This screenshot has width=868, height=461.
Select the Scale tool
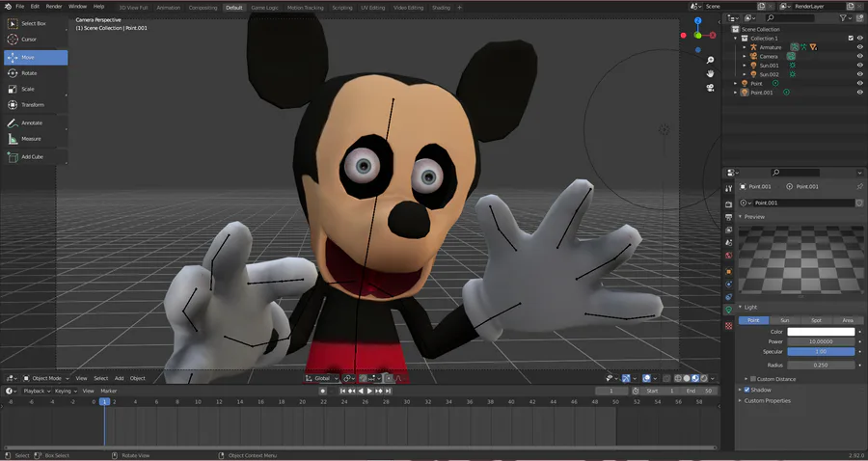[x=36, y=89]
